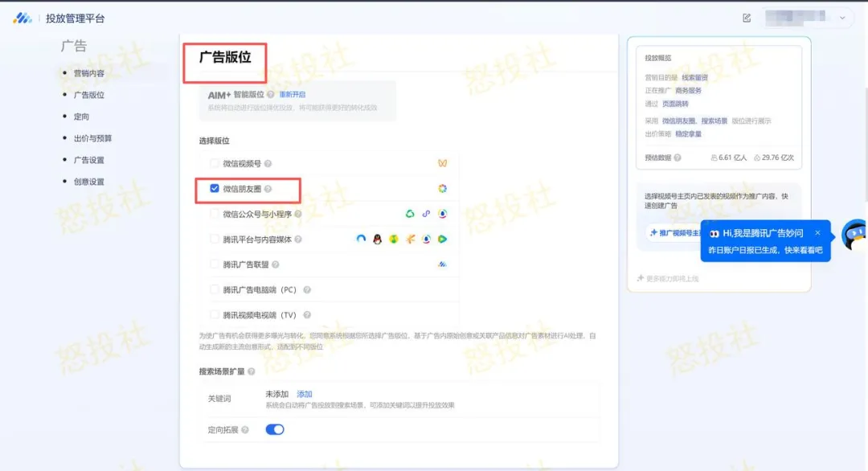The width and height of the screenshot is (868, 471).
Task: Click the 推广视频号主页 button
Action: coord(671,232)
